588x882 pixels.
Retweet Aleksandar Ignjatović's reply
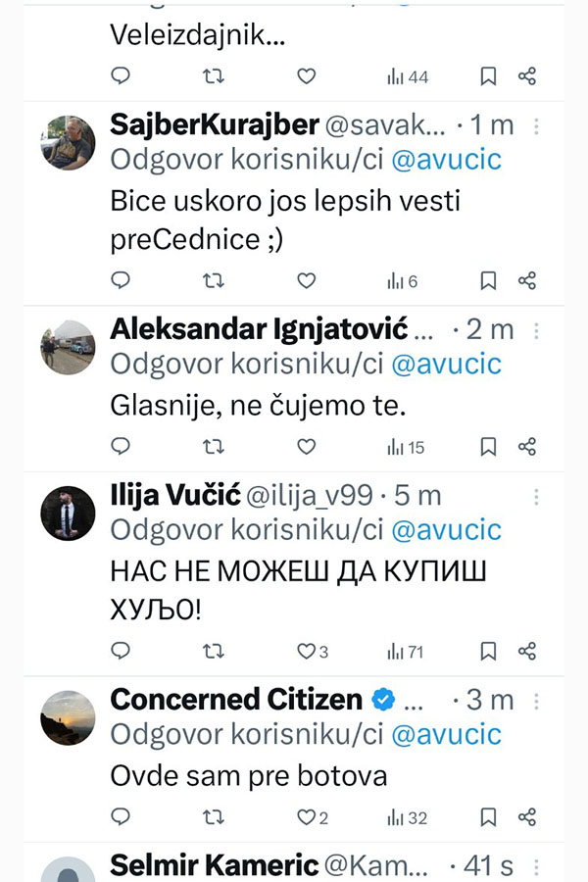[214, 447]
